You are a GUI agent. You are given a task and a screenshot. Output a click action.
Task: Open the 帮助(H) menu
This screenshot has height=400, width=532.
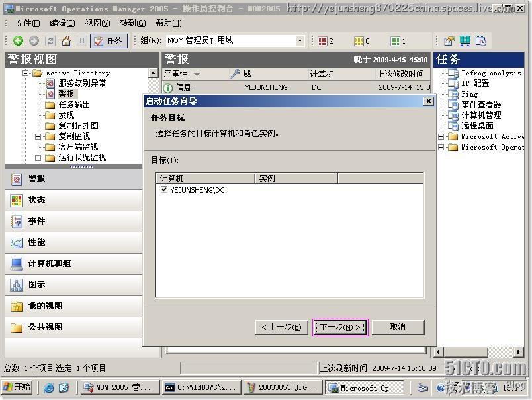coord(169,23)
